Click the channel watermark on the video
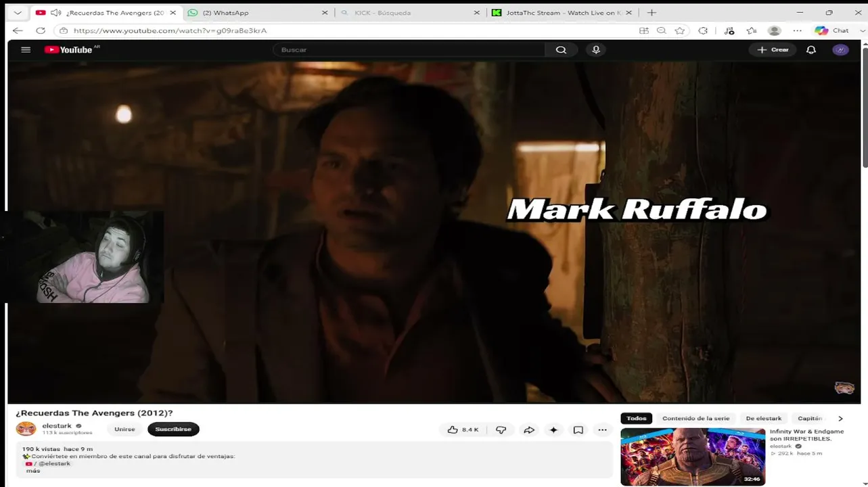Image resolution: width=868 pixels, height=487 pixels. click(844, 388)
